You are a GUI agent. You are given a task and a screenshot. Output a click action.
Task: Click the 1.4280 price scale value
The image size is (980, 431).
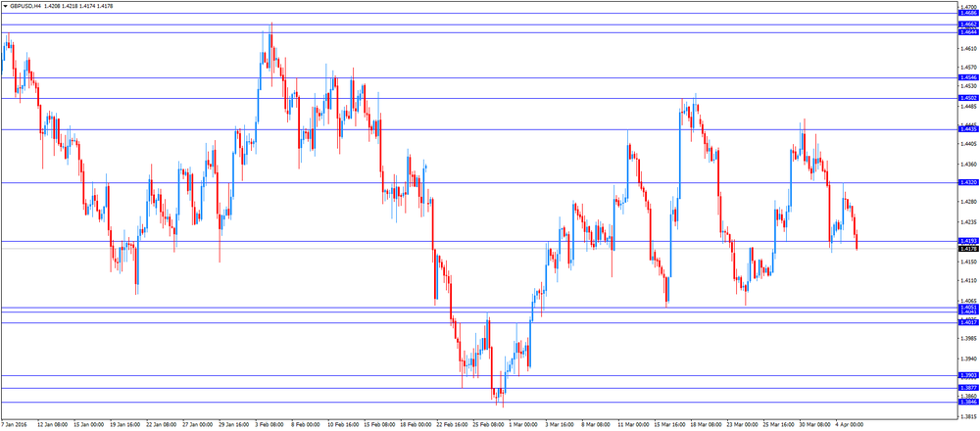(x=968, y=202)
